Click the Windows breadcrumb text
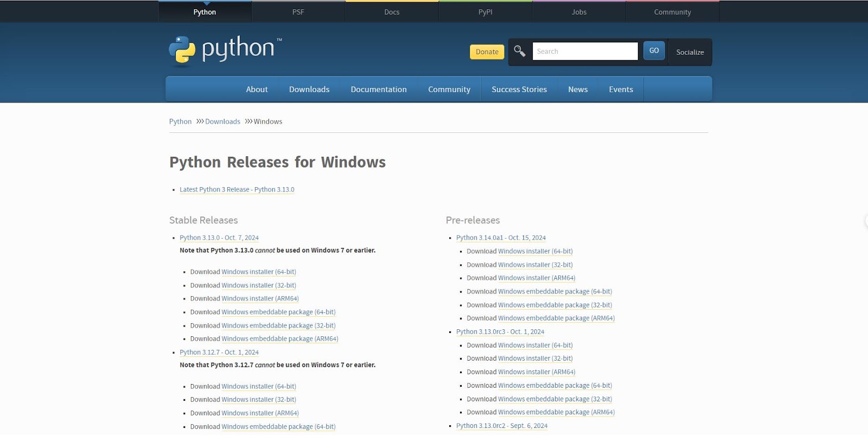 268,121
